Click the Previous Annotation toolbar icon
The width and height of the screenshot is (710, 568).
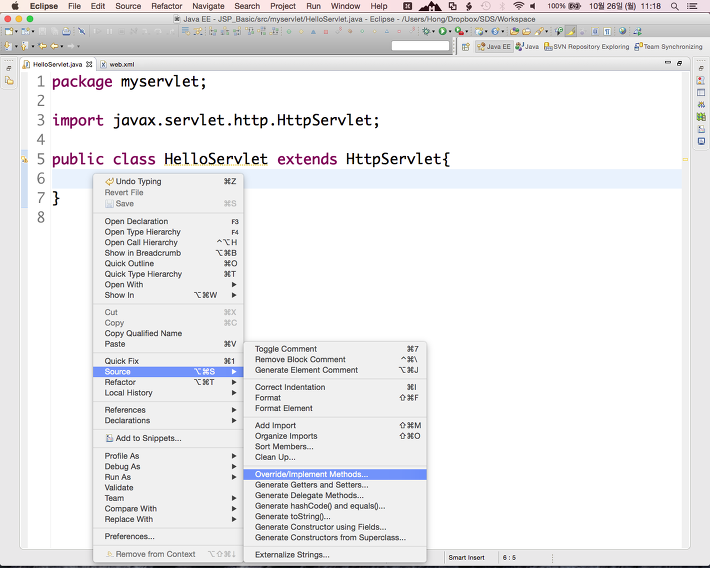point(24,46)
